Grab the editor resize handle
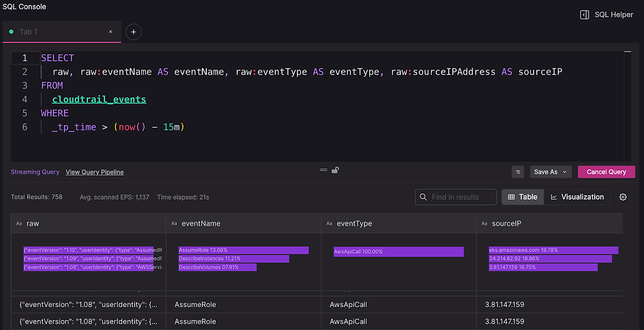Screen dimensions: 644x330 [323, 170]
